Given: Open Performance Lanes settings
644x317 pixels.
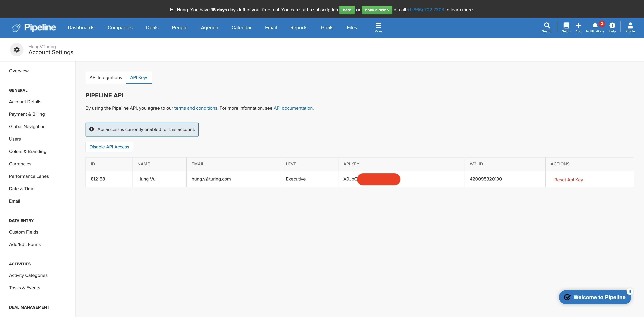Looking at the screenshot, I should 29,176.
